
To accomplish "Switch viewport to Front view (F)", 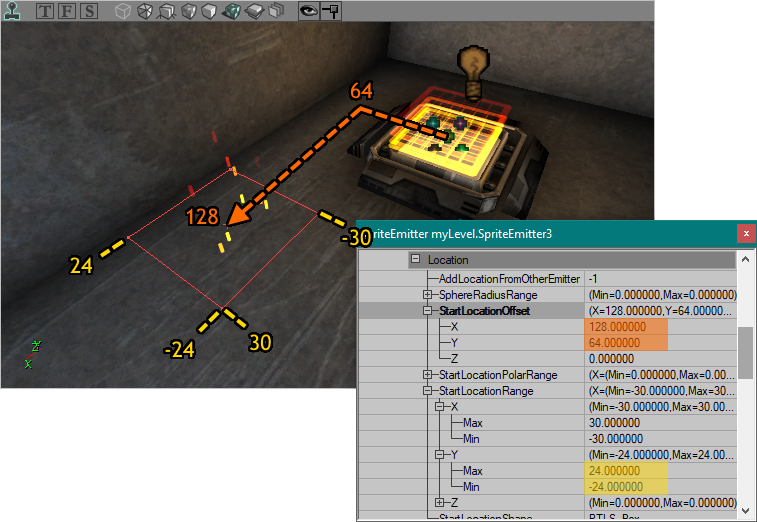I will (67, 11).
